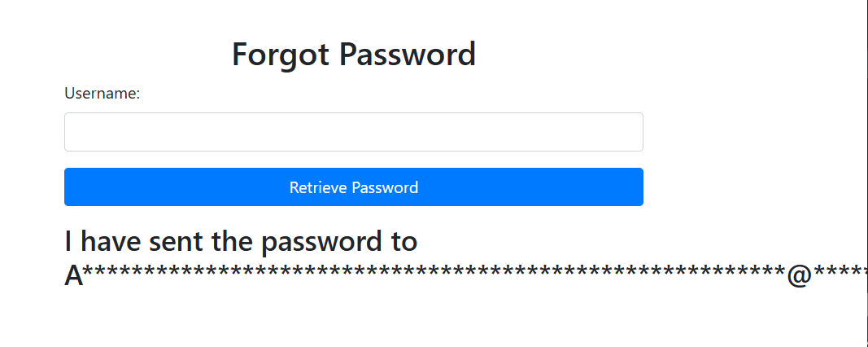Screen dimensions: 868x347
Task: Click the letter A starting the masked email
Action: 74,276
